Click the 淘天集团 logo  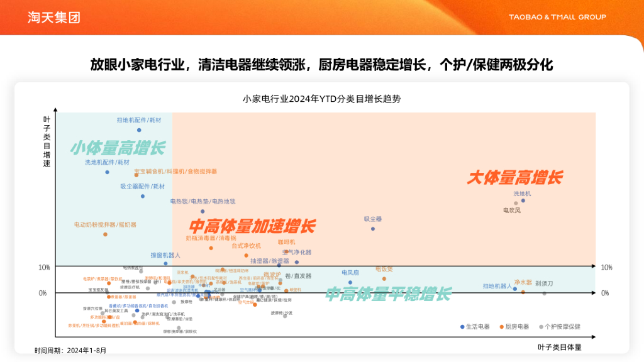(x=54, y=18)
